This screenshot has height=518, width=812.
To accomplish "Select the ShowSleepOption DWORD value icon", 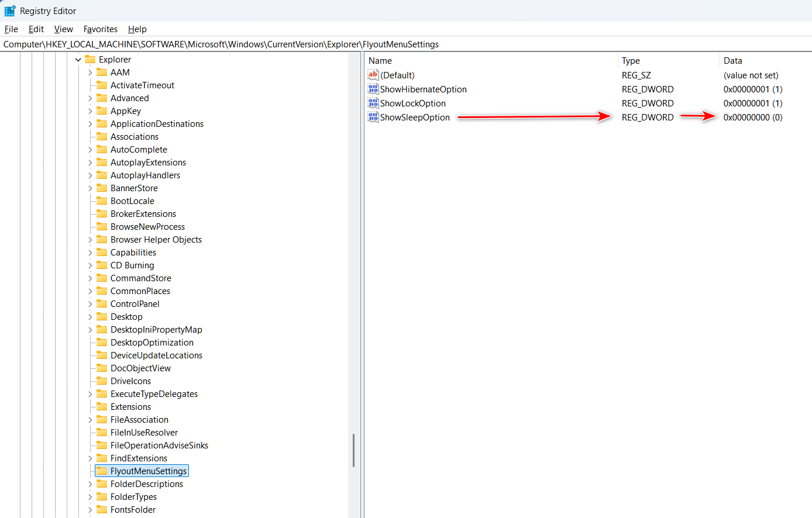I will point(373,117).
